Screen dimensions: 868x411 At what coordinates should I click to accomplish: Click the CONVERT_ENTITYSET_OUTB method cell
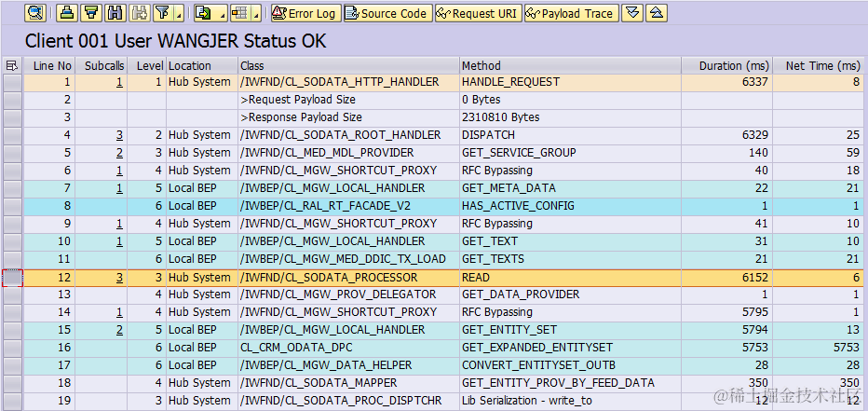click(570, 365)
